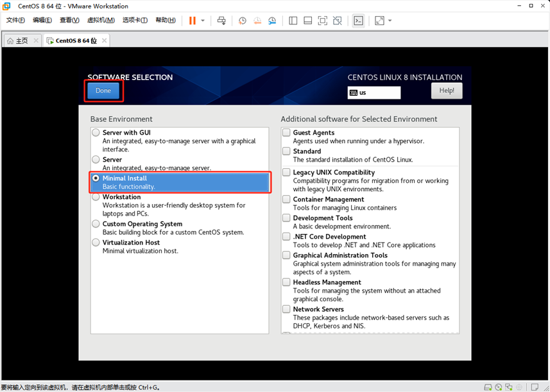The width and height of the screenshot is (550, 392).
Task: Check Graphical Administration Tools checkbox
Action: tap(287, 255)
